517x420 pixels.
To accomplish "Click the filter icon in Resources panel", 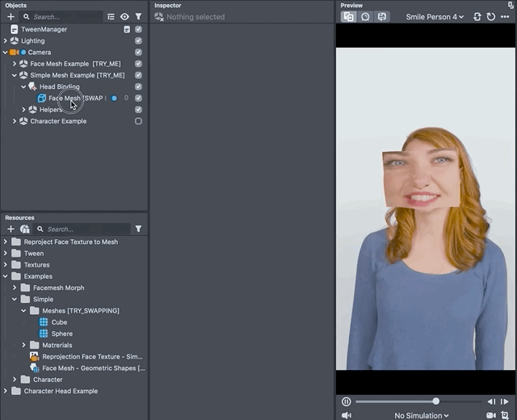I will [x=138, y=229].
